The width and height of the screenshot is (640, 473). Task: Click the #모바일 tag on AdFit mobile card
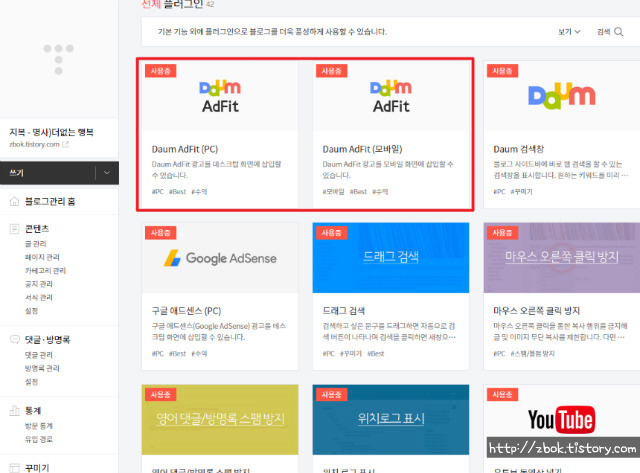coord(333,192)
